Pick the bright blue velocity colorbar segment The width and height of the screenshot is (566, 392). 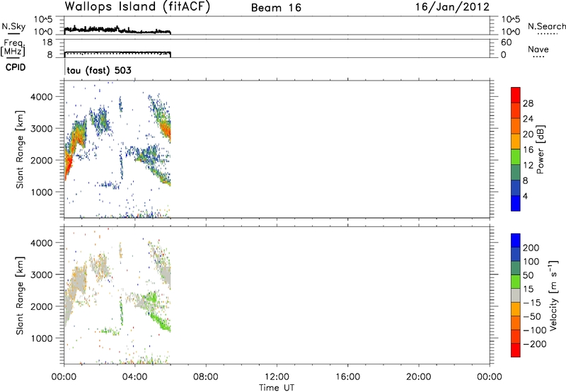tap(516, 241)
